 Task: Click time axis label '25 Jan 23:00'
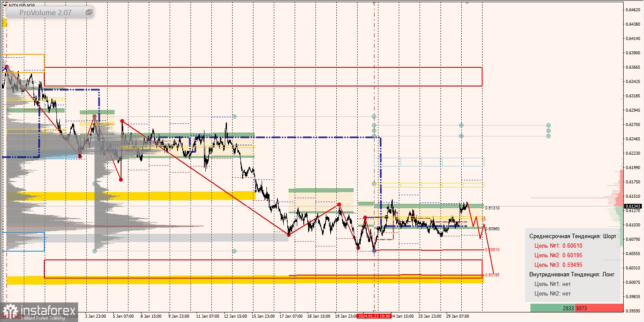pyautogui.click(x=430, y=316)
